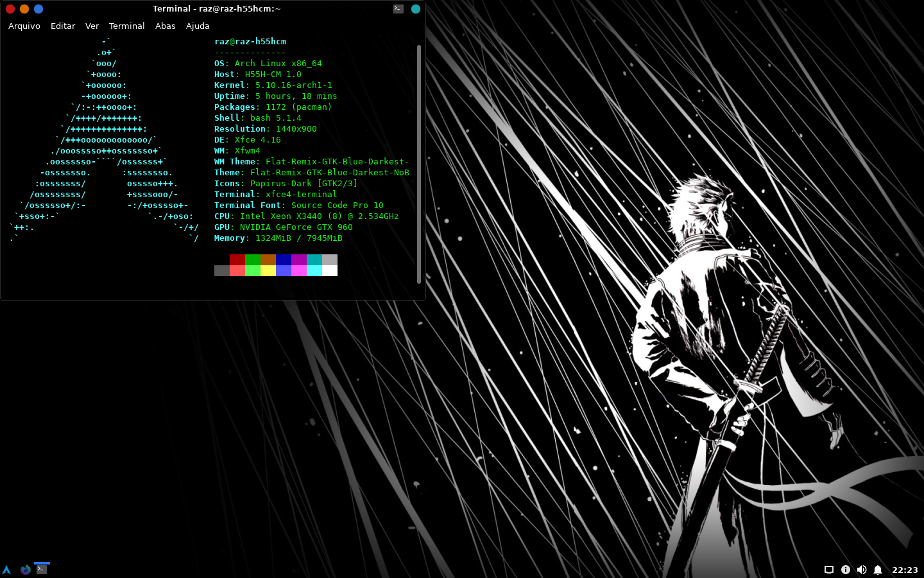
Task: Open the Editar menu
Action: [63, 26]
